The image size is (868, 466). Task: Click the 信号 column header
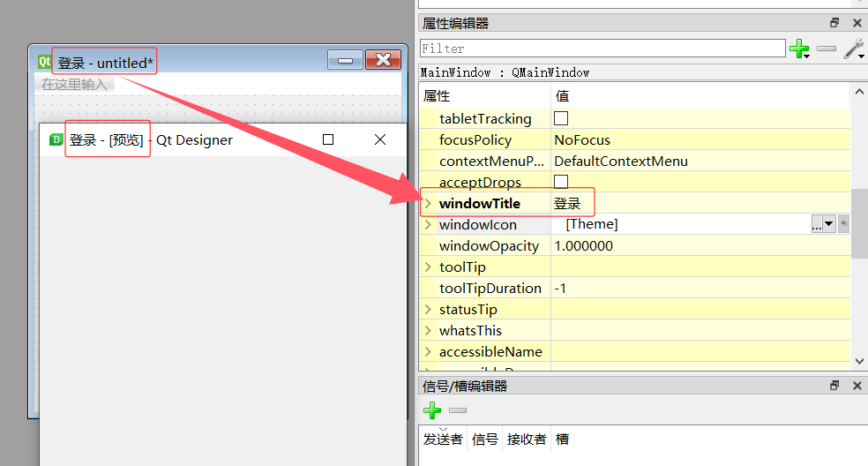485,440
